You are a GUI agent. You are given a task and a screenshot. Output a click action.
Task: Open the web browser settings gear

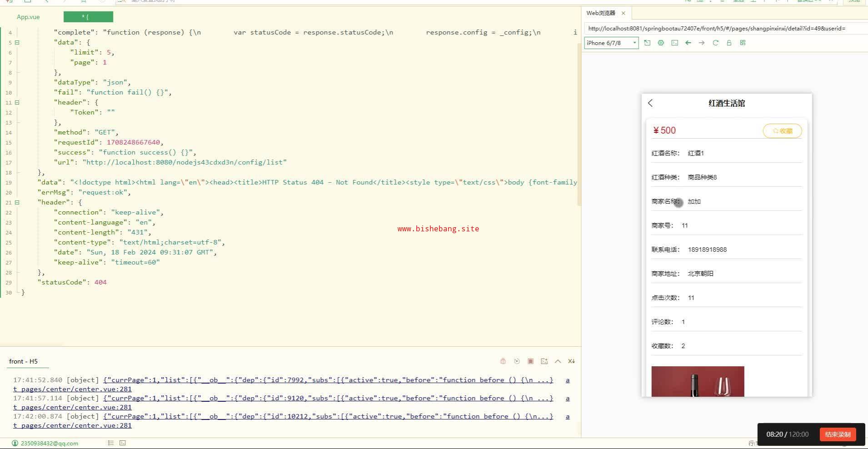pyautogui.click(x=661, y=43)
